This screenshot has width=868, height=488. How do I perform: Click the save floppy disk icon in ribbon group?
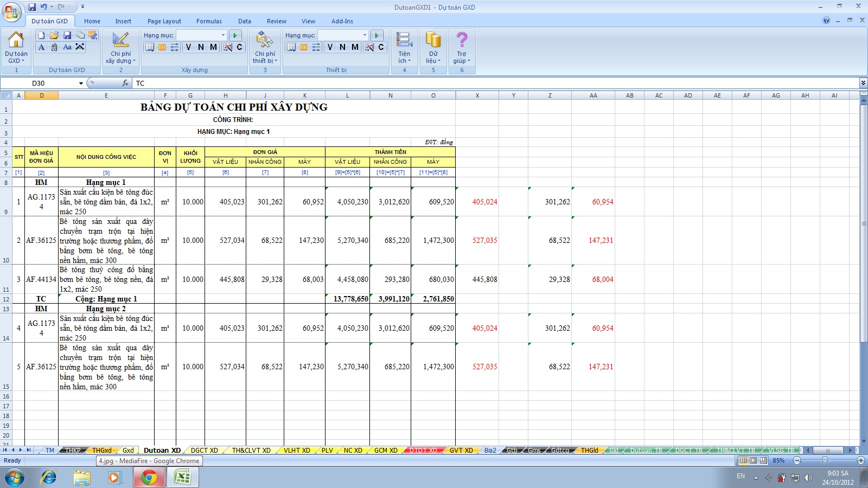67,35
